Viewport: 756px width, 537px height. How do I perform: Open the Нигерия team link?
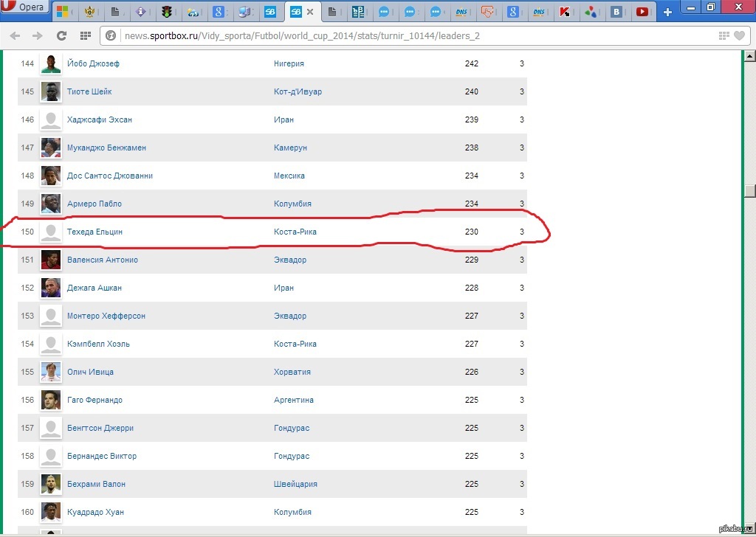(x=289, y=63)
